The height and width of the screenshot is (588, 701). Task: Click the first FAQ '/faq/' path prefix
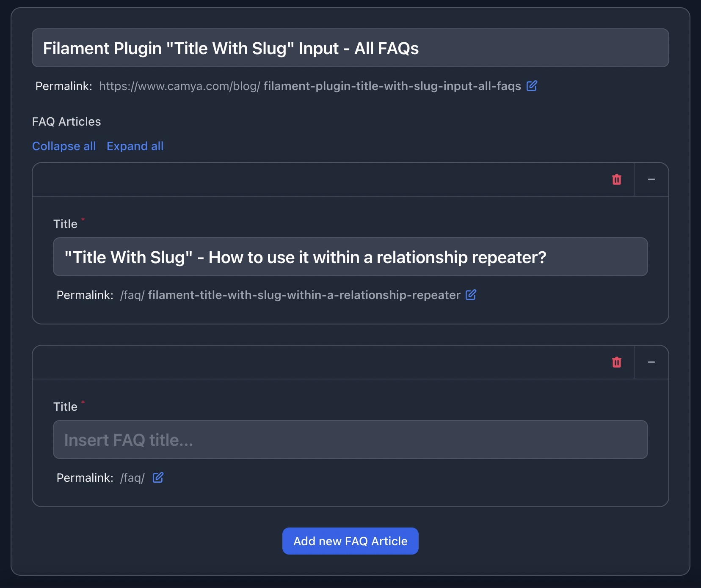[x=132, y=295]
